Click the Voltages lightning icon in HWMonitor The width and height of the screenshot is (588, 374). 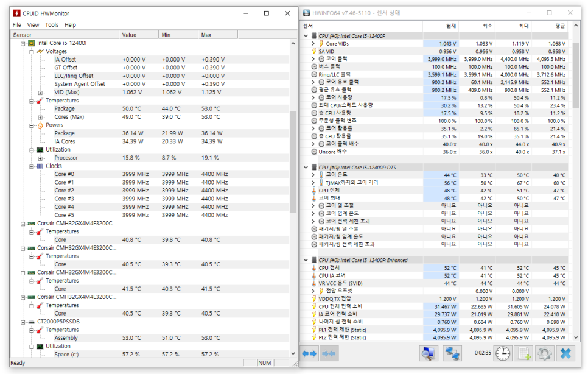(40, 51)
